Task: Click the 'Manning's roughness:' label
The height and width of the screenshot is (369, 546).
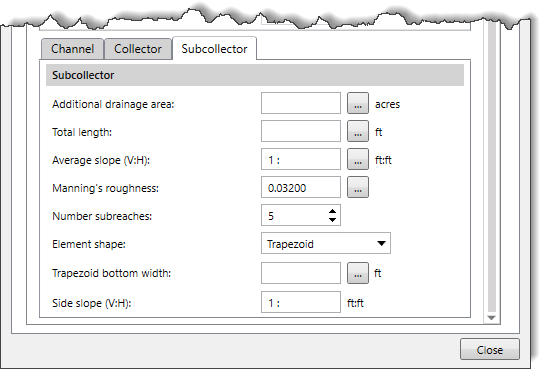Action: click(106, 188)
